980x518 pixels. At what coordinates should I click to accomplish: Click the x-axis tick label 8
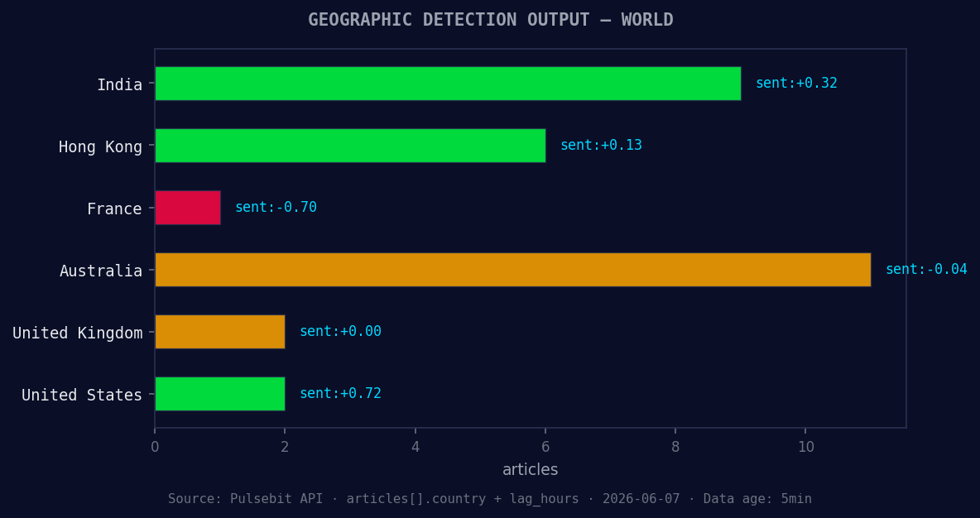coord(675,448)
